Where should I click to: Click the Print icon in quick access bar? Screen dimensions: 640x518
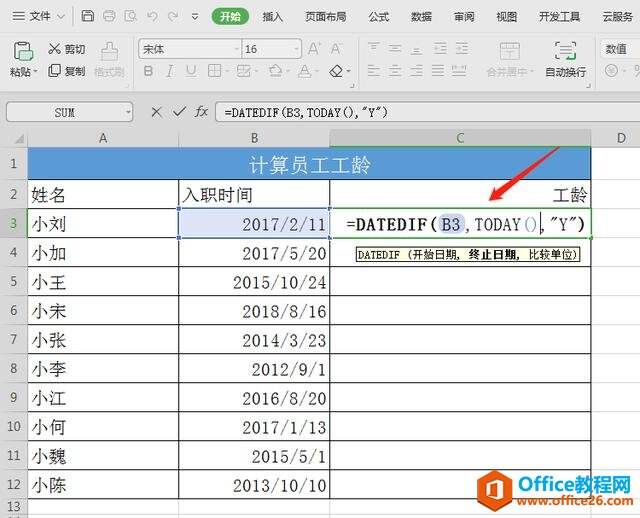click(x=109, y=16)
